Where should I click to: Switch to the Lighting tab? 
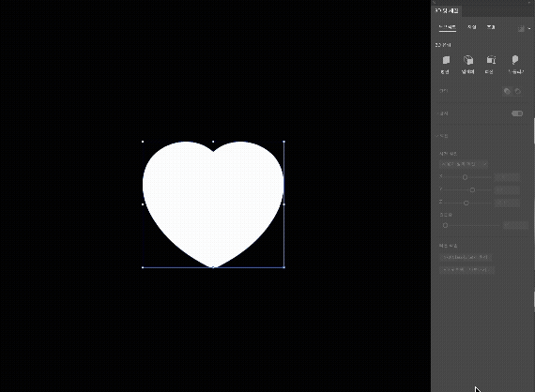coord(491,27)
